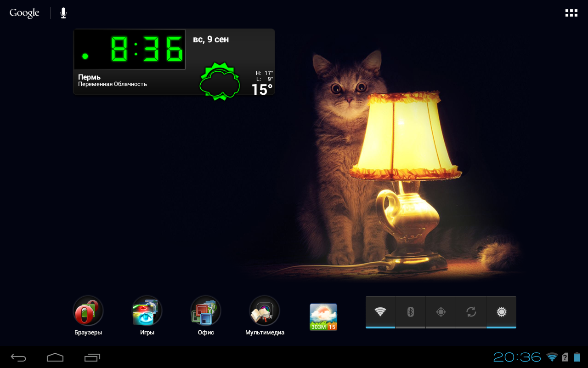The width and height of the screenshot is (588, 368).
Task: Tap the status bar clock 20:36
Action: tap(517, 357)
